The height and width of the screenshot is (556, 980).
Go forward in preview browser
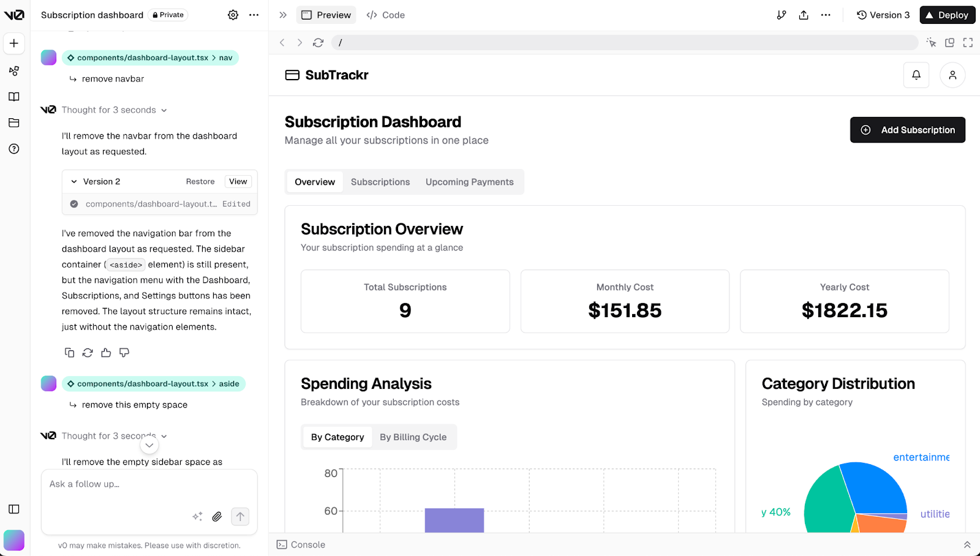coord(300,42)
